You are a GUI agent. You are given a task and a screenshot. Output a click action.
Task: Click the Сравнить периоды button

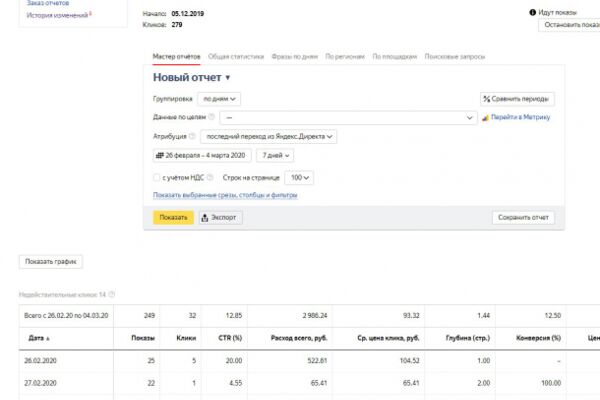[x=517, y=99]
